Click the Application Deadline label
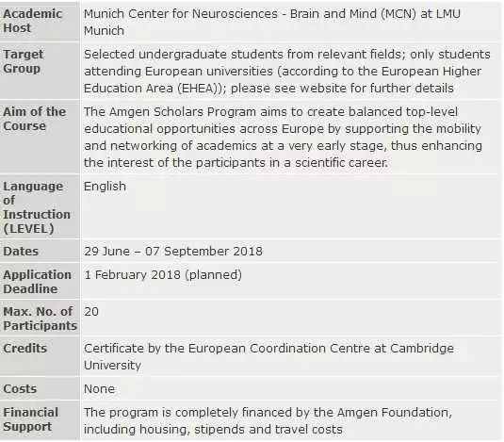 pos(37,282)
